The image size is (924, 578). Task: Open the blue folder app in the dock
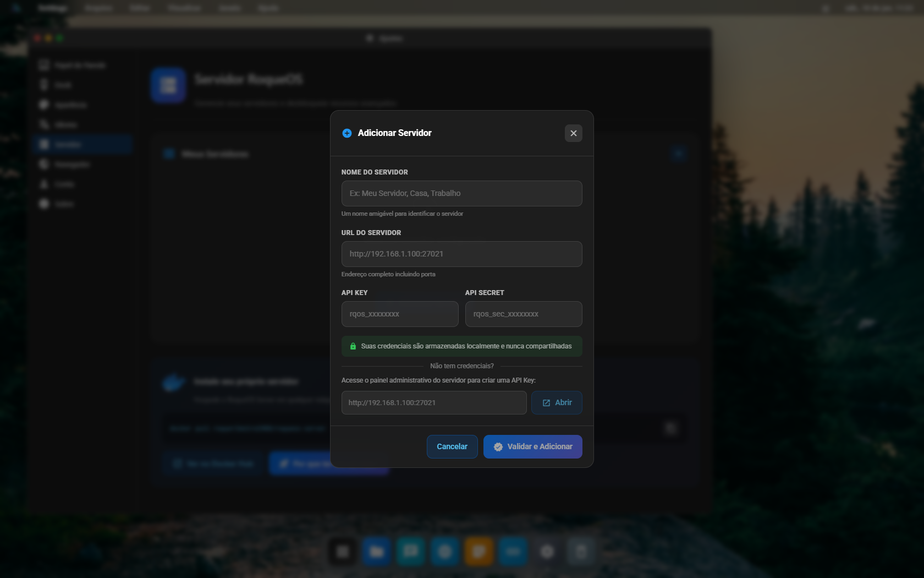pyautogui.click(x=377, y=552)
